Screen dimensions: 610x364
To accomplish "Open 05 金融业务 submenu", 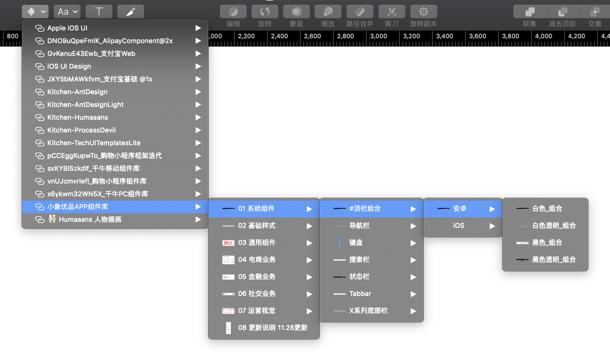I will 264,277.
